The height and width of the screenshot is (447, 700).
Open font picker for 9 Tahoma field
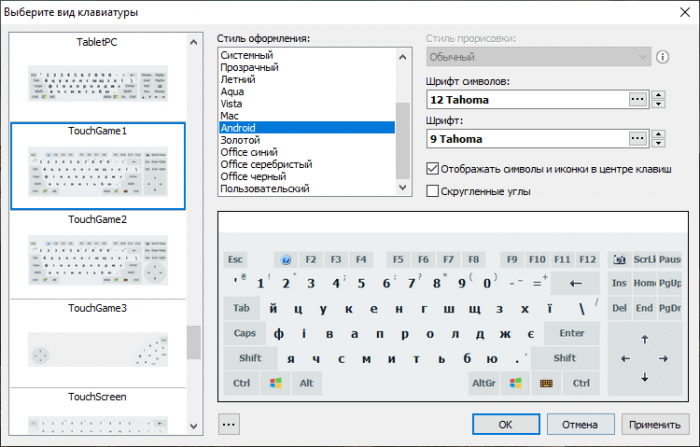(x=637, y=139)
